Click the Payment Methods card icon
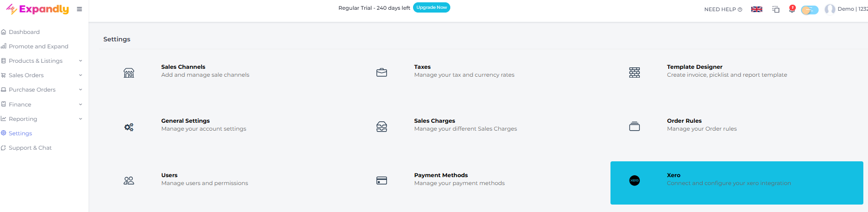Image resolution: width=868 pixels, height=212 pixels. click(382, 181)
